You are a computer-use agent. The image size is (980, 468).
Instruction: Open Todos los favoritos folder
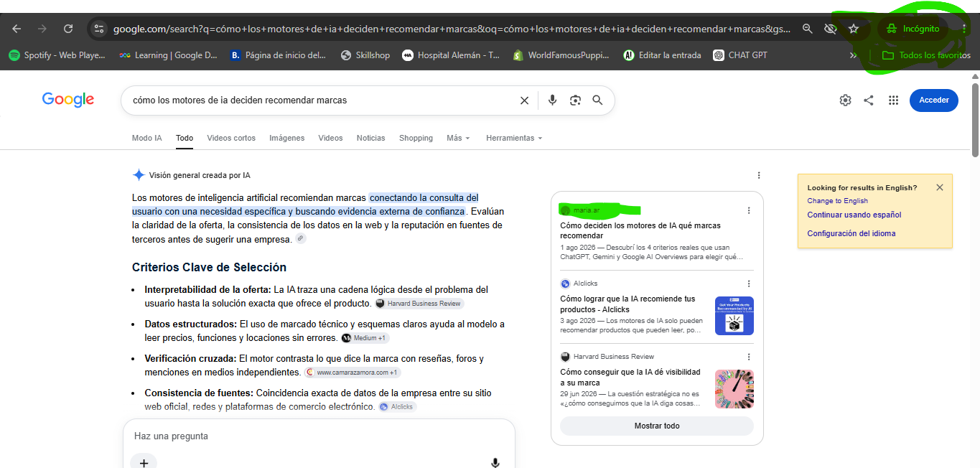click(926, 55)
